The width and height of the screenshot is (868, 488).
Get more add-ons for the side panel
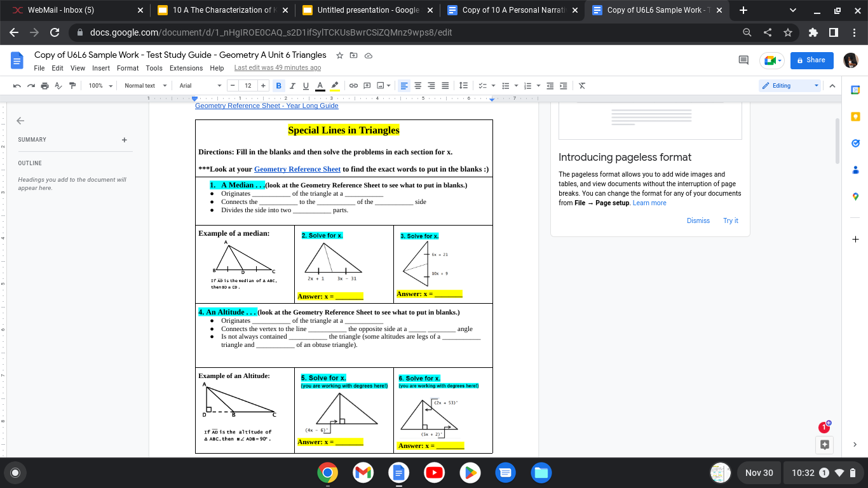[855, 239]
